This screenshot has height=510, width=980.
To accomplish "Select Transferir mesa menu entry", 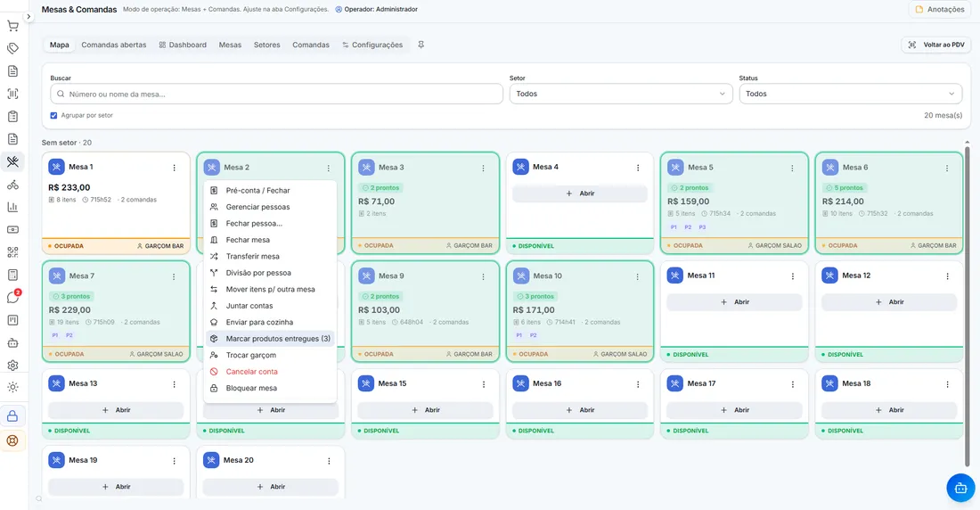I will (270, 257).
